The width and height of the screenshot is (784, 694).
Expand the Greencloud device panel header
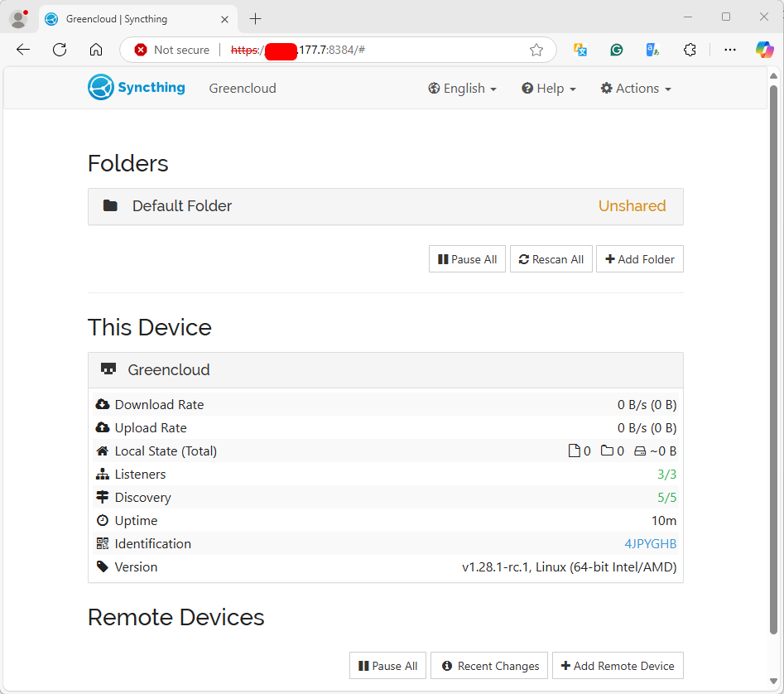pos(386,370)
